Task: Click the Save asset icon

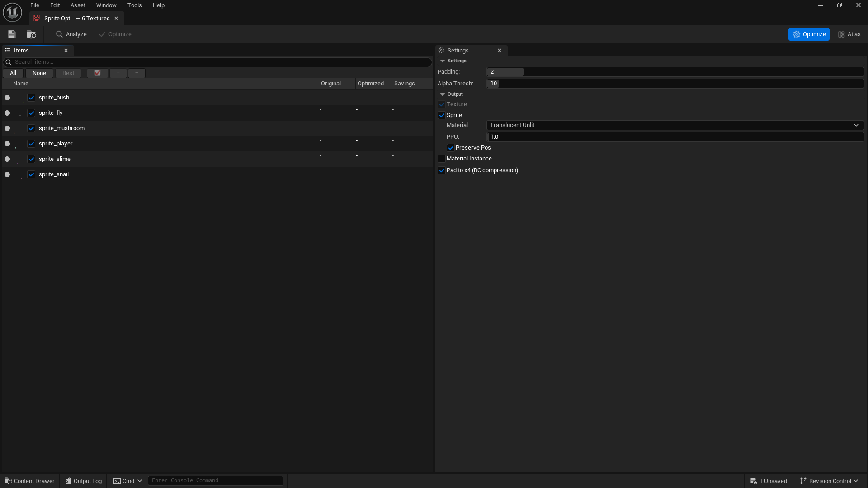Action: click(12, 34)
